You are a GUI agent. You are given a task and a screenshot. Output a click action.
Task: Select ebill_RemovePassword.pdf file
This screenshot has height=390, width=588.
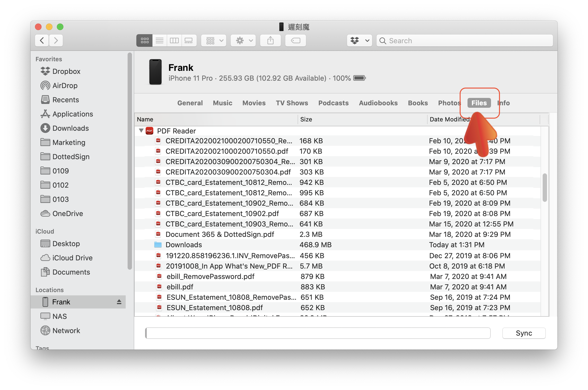click(337, 277)
